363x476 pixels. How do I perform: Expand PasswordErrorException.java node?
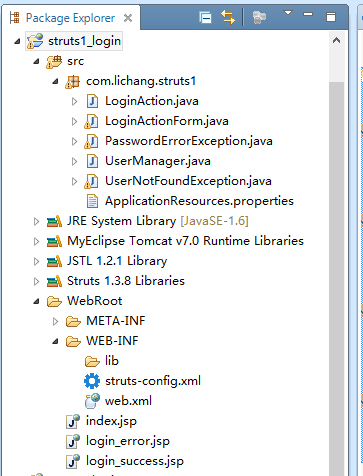coord(74,141)
